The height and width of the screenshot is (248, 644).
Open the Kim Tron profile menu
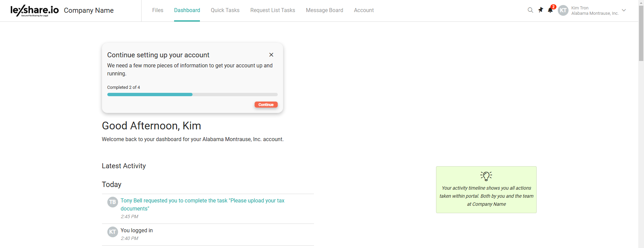pyautogui.click(x=595, y=10)
